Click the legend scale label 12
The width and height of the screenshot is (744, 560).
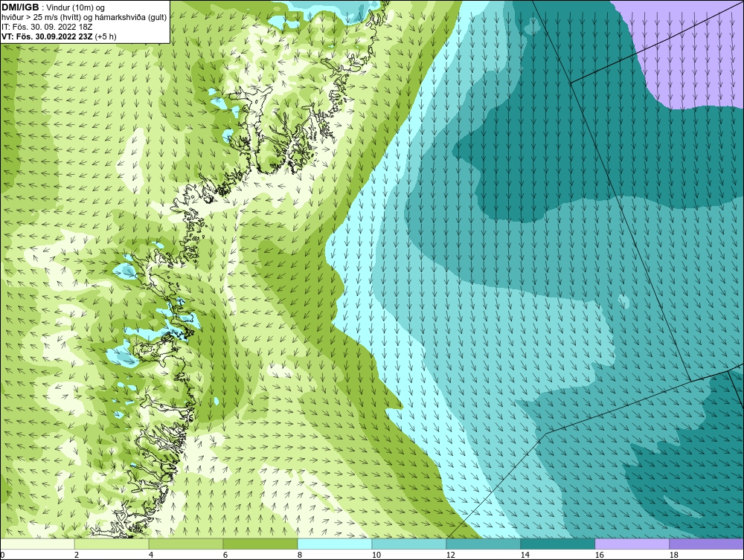450,555
